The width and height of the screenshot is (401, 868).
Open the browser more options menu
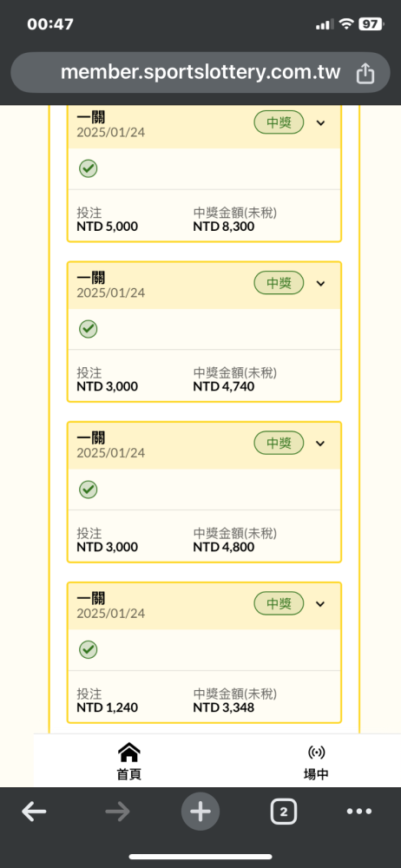359,812
